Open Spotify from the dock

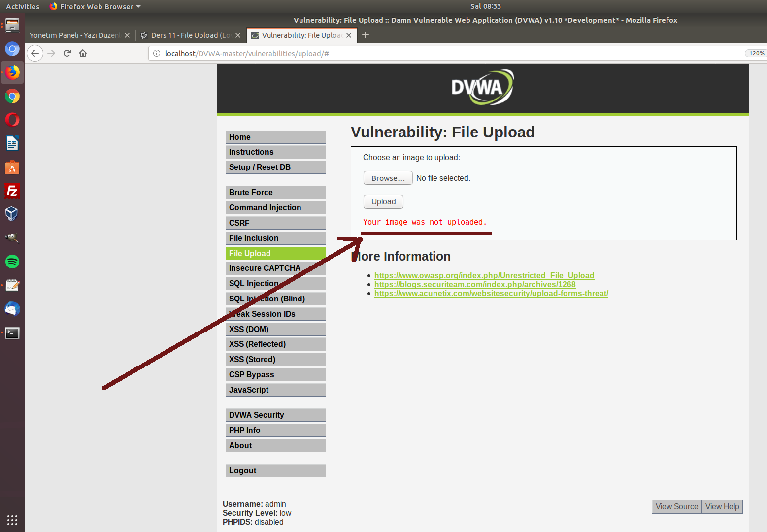coord(12,261)
